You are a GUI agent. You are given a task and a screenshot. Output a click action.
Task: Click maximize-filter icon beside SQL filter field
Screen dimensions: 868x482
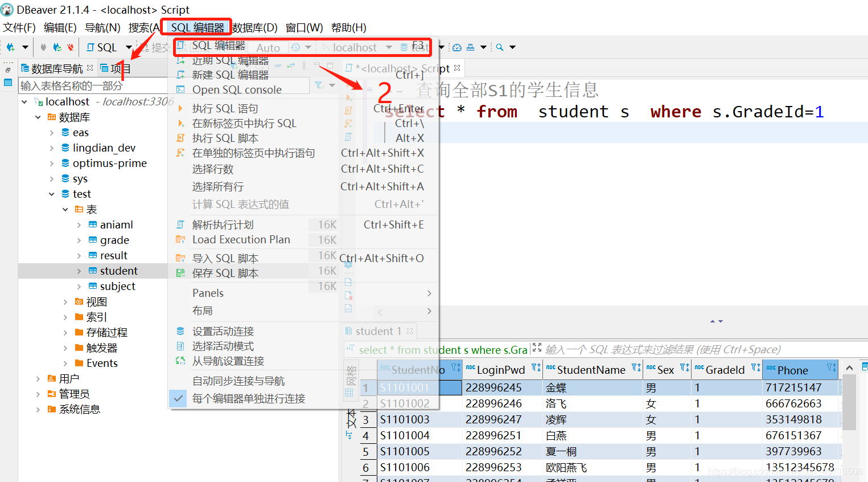pos(537,348)
